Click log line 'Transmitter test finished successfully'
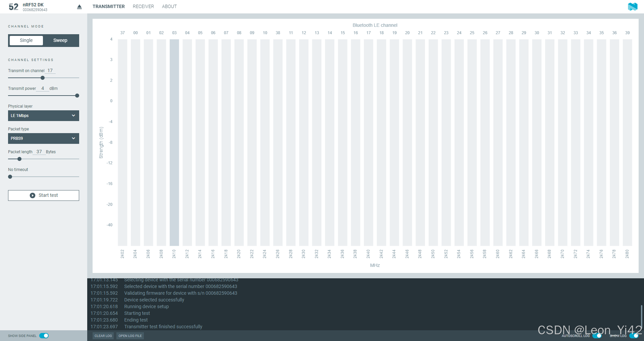The height and width of the screenshot is (341, 644). (x=163, y=327)
